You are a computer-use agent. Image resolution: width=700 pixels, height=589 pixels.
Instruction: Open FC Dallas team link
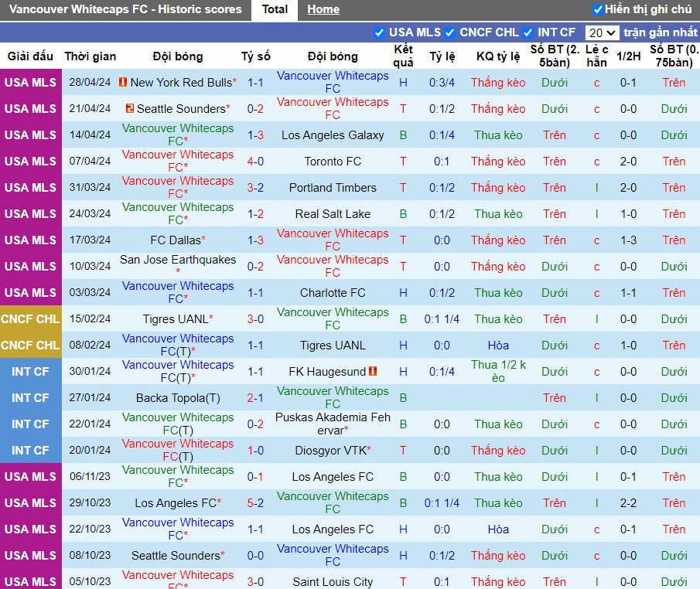pyautogui.click(x=176, y=240)
